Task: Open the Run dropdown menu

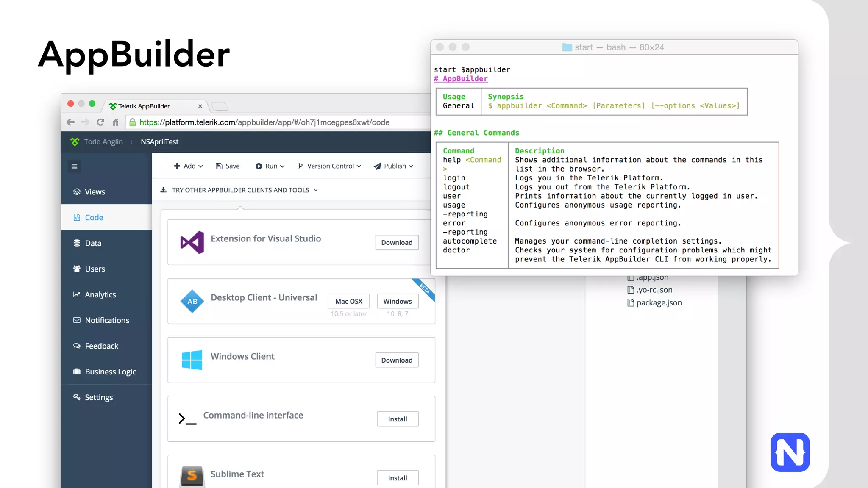Action: (270, 166)
